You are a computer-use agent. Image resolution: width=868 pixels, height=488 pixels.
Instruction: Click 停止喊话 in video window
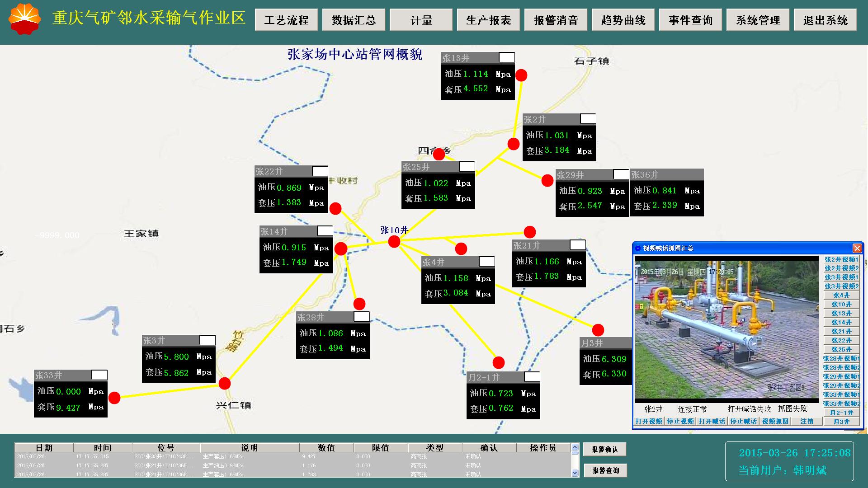(744, 421)
